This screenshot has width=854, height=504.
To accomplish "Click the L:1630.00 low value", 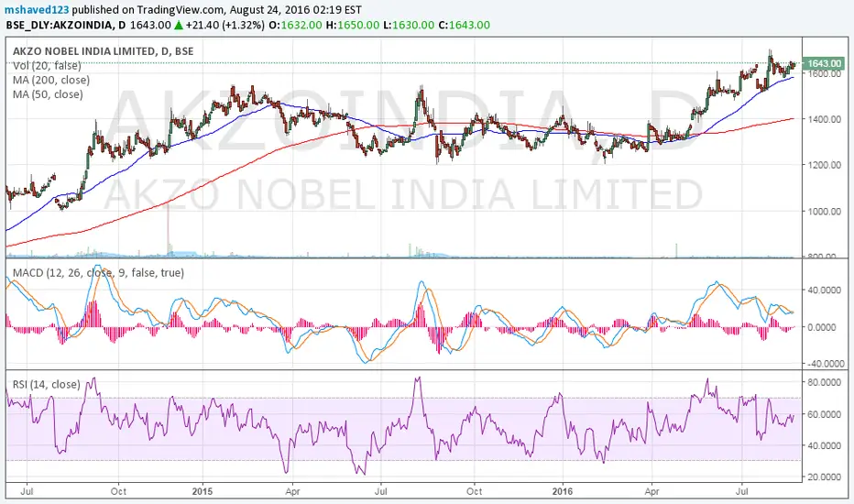I will (x=409, y=25).
